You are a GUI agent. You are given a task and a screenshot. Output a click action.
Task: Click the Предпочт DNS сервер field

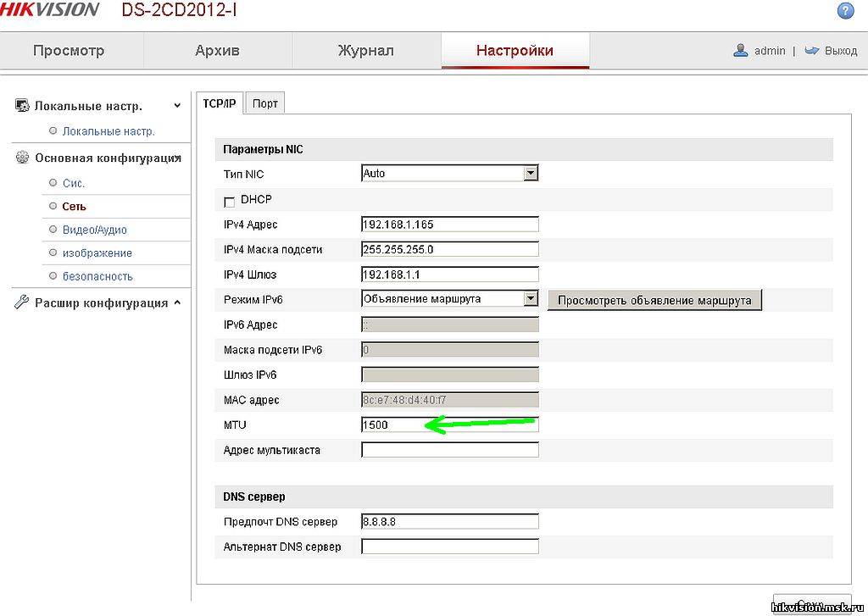449,521
